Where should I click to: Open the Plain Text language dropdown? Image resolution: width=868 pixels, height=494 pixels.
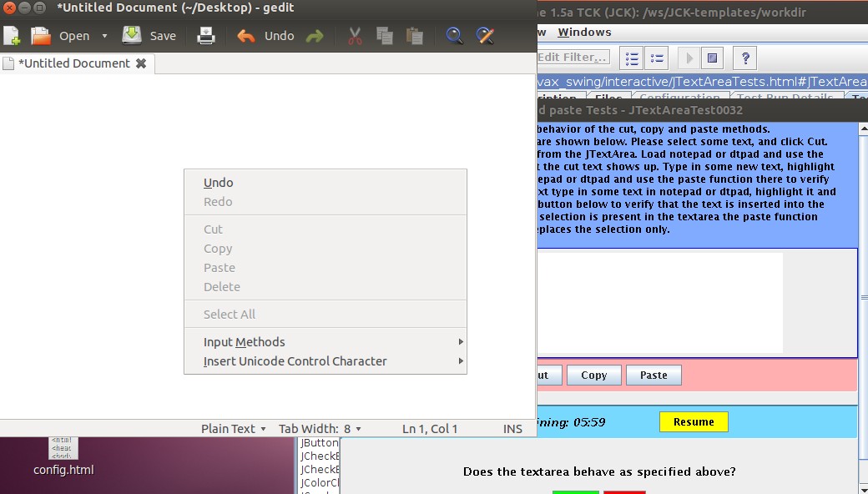point(233,429)
